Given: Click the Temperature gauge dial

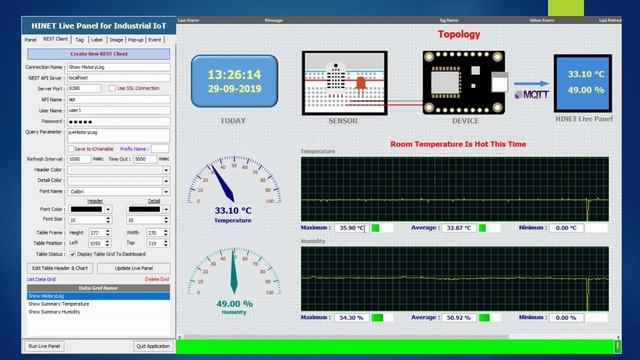Looking at the screenshot, I should pos(234,180).
